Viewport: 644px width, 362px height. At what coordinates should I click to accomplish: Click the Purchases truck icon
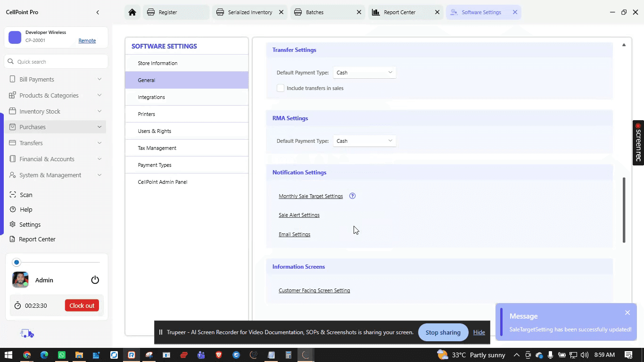(x=12, y=127)
